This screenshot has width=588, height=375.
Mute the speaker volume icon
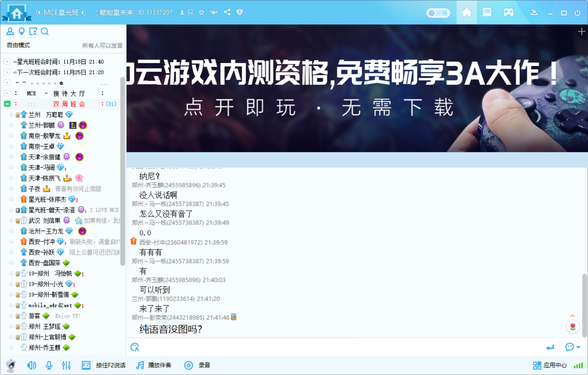click(32, 365)
